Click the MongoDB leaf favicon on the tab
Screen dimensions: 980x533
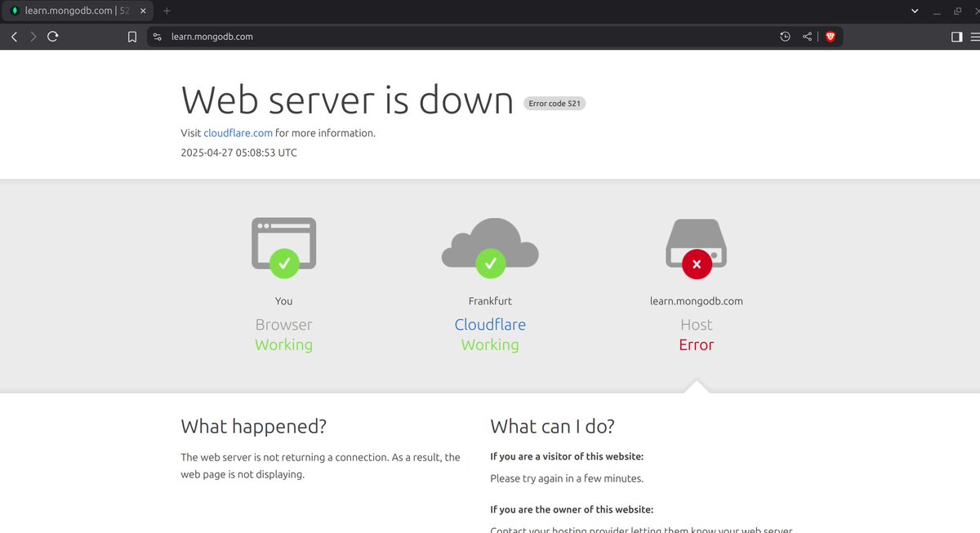click(x=15, y=11)
